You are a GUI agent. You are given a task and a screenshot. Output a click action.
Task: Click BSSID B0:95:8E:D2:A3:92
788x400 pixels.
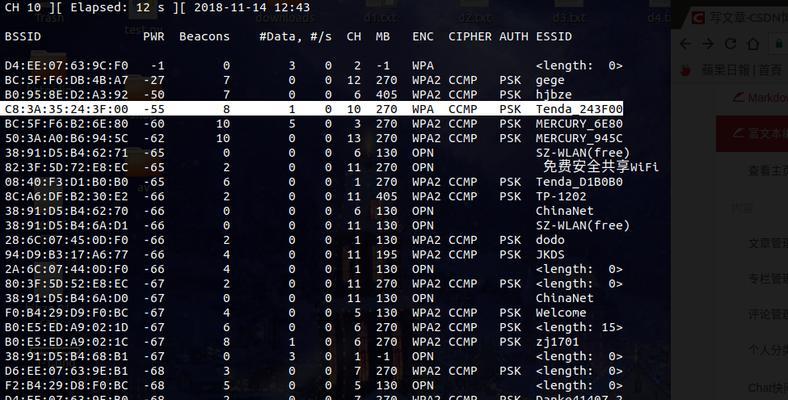(66, 94)
